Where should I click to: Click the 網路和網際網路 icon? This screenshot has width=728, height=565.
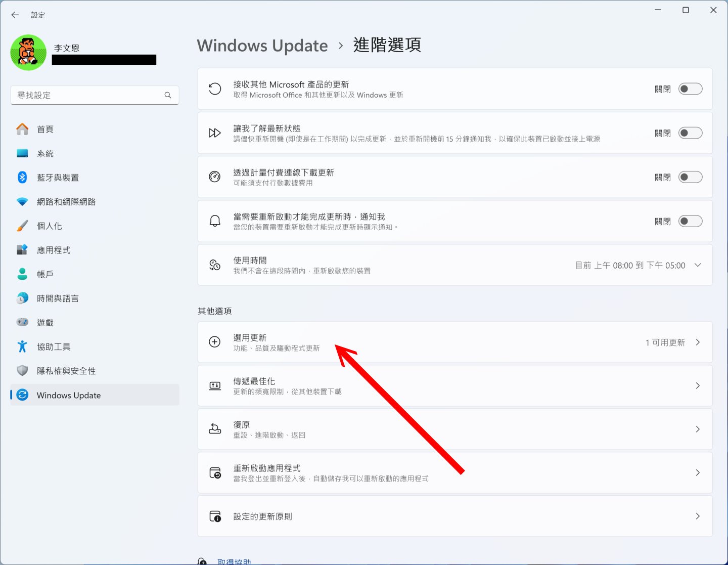tap(22, 201)
